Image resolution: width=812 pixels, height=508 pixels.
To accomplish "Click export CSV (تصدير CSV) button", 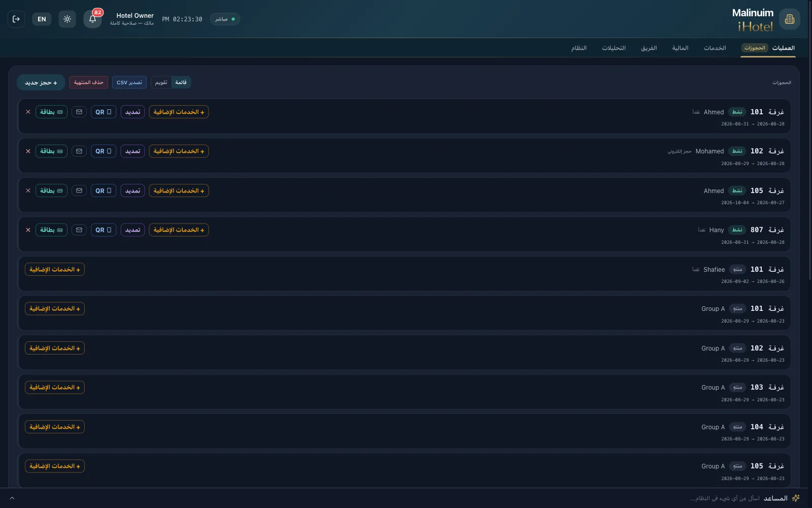I will (129, 82).
